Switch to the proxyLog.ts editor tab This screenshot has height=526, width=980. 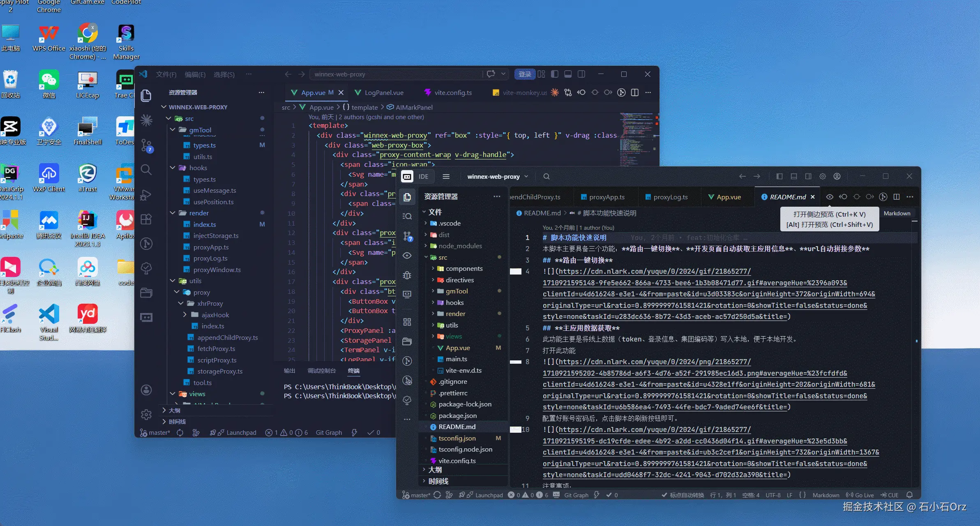coord(670,197)
